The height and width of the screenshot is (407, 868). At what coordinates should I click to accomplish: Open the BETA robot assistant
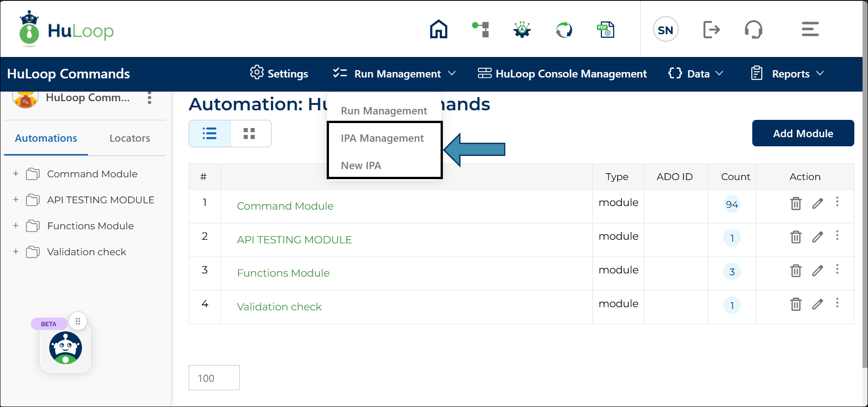66,348
